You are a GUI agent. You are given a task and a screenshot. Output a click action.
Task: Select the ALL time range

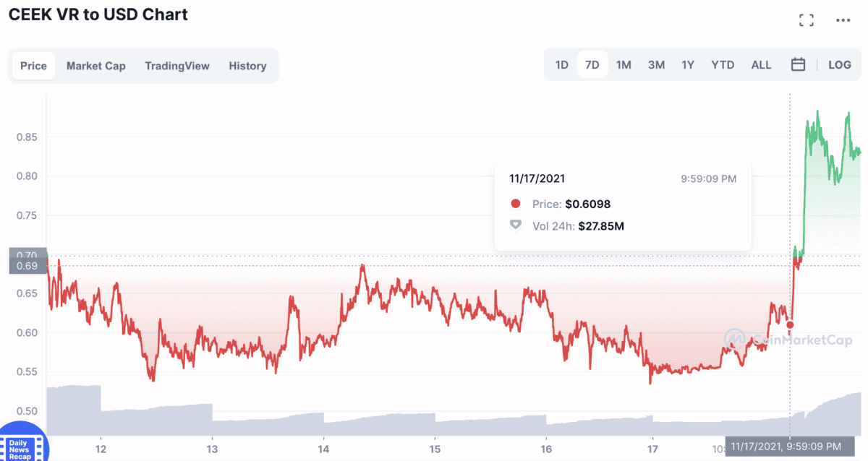(x=761, y=64)
